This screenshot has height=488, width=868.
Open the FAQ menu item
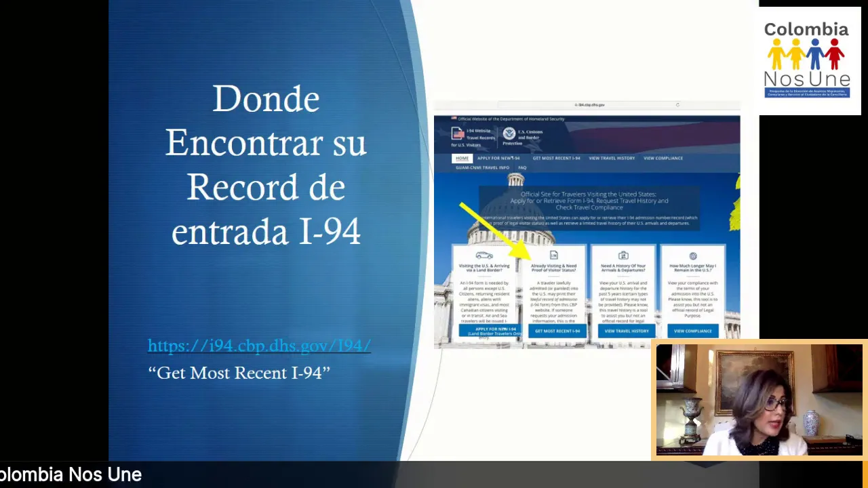(522, 167)
